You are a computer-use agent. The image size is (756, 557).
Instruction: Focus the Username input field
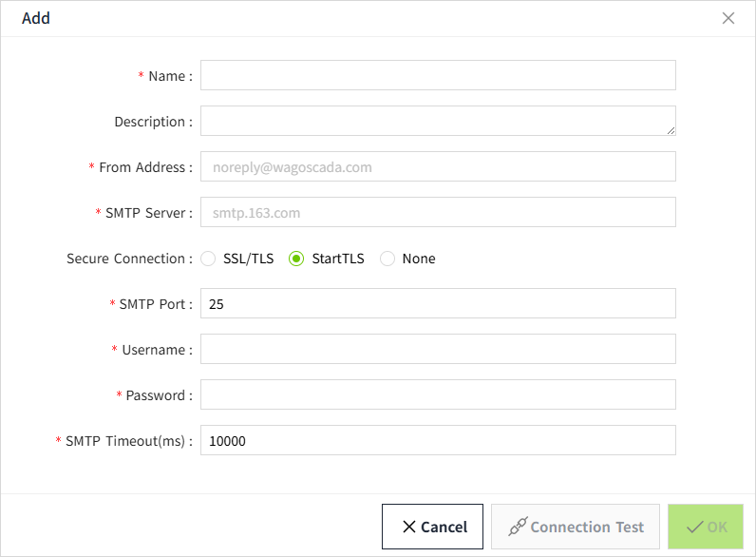click(438, 349)
